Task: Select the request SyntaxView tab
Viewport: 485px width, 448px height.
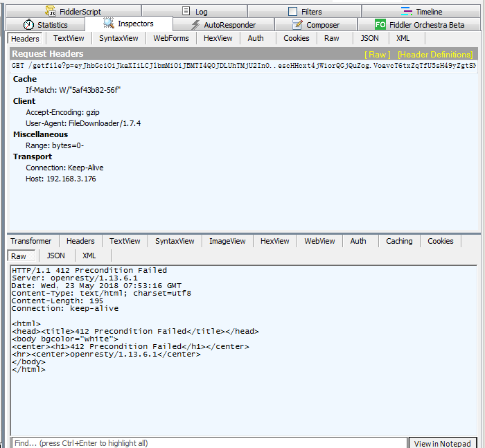Action: pos(118,38)
